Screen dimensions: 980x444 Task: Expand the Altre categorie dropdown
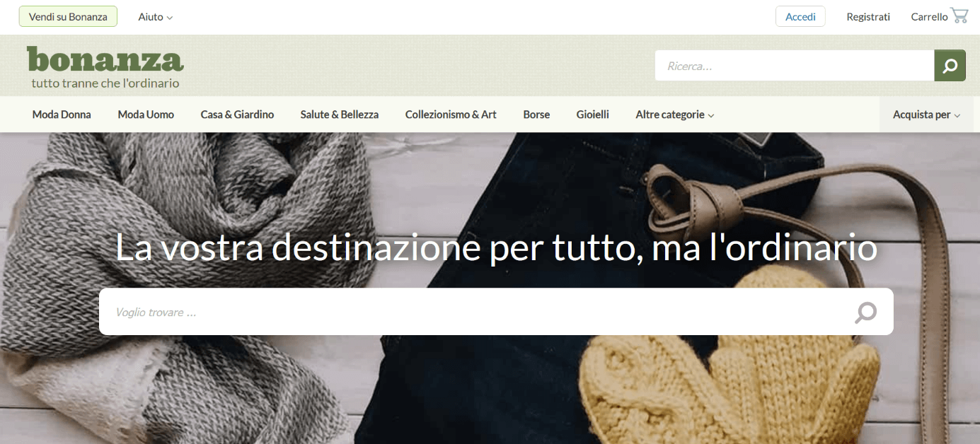675,115
